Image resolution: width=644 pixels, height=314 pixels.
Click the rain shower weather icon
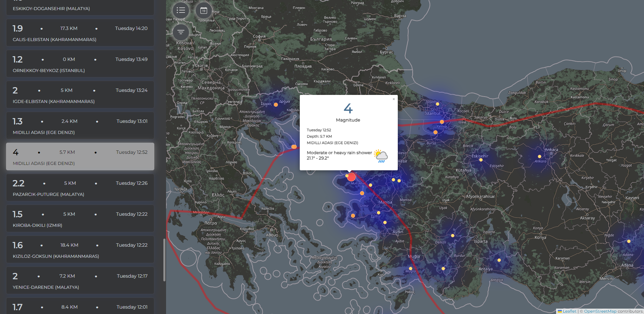381,156
